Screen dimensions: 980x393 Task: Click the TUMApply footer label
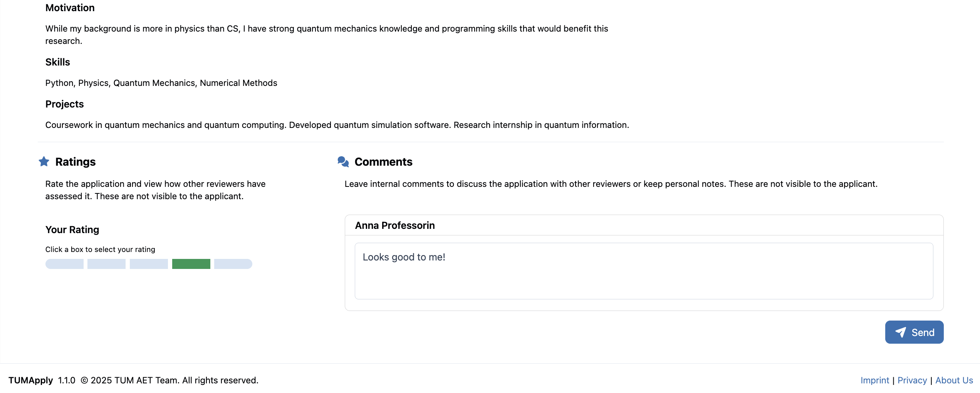click(x=32, y=380)
